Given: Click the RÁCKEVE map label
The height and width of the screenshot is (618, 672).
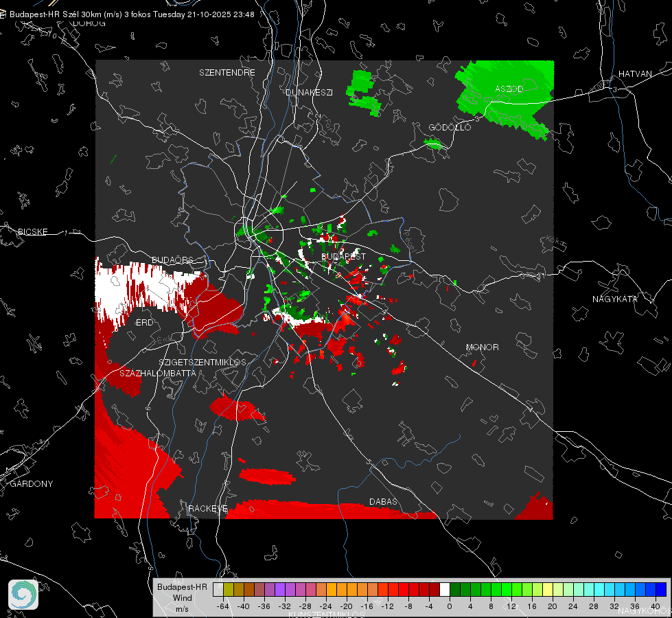Looking at the screenshot, I should point(208,508).
